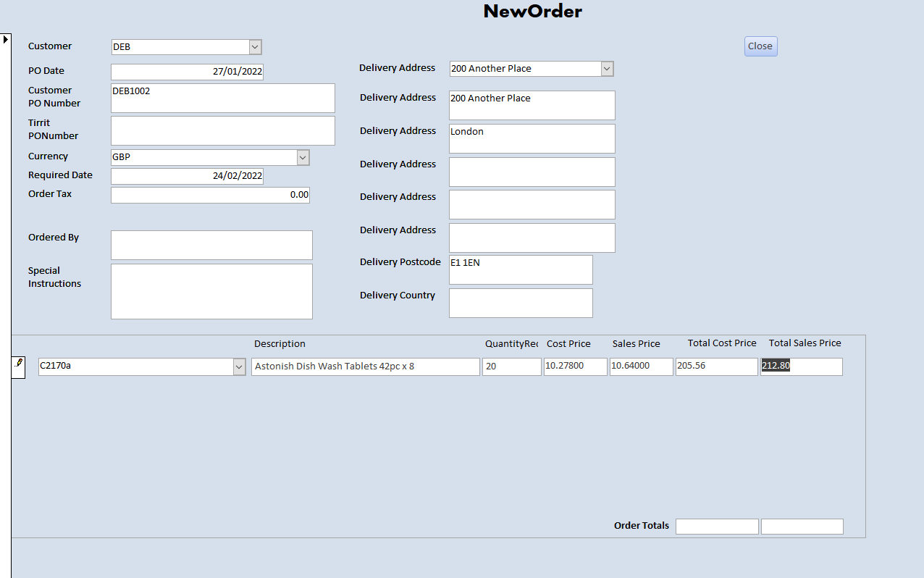Image resolution: width=924 pixels, height=578 pixels.
Task: Click the Required Date label
Action: [60, 175]
